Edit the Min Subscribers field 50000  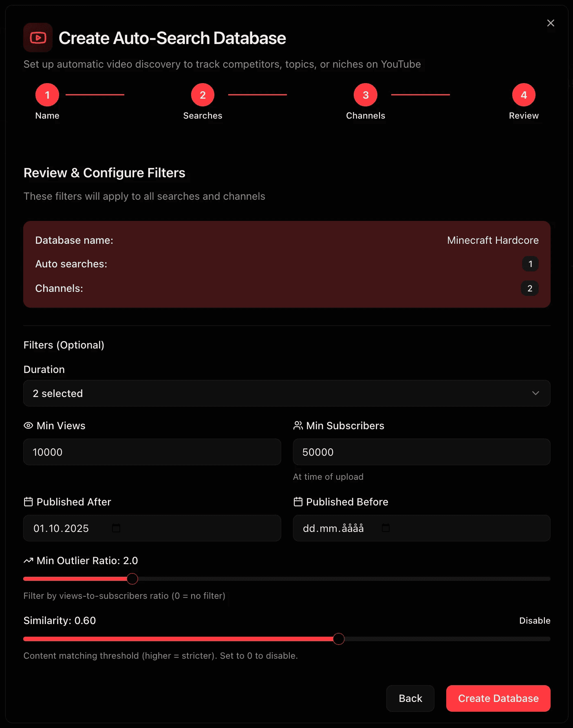click(422, 452)
